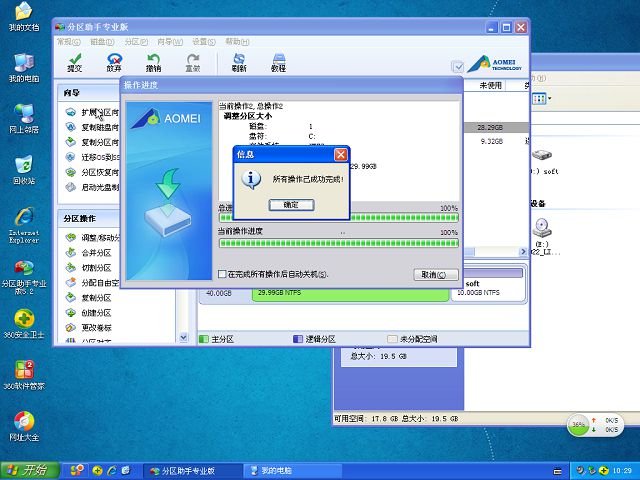Open the 分区 menu
Image resolution: width=640 pixels, height=480 pixels.
pos(136,42)
